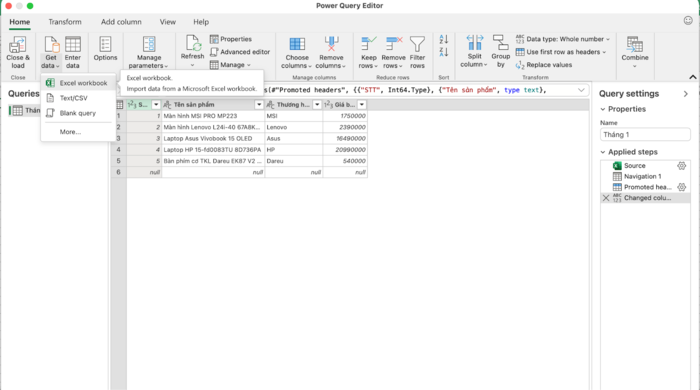Collapse the Properties section
This screenshot has height=390, width=700.
click(603, 109)
